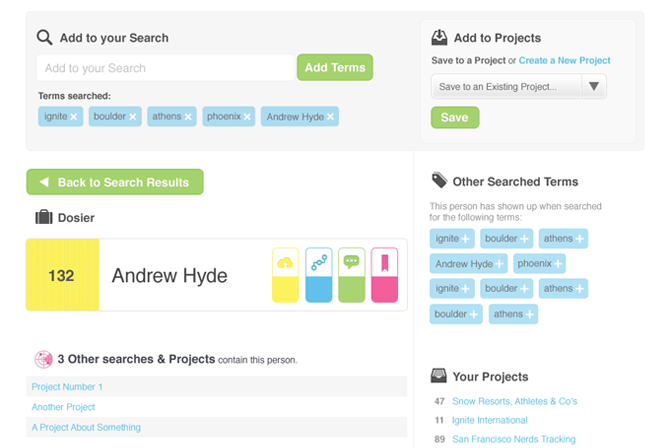Image resolution: width=670 pixels, height=448 pixels.
Task: Click the Add Terms button
Action: coord(335,67)
